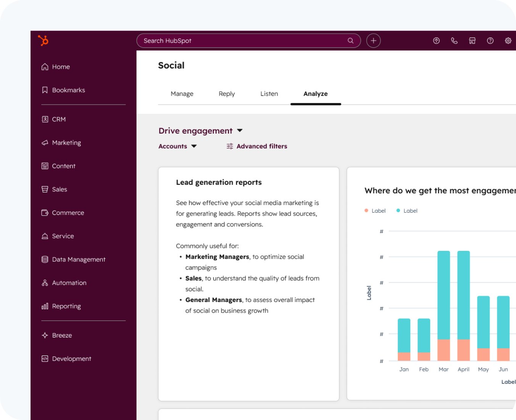Click the magnifying glass search icon

point(350,40)
